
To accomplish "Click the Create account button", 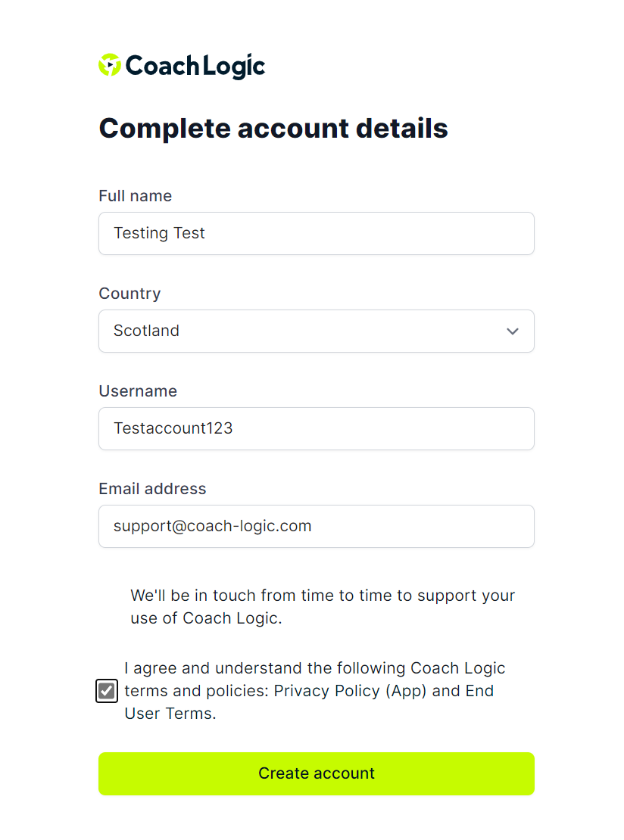I will [317, 773].
